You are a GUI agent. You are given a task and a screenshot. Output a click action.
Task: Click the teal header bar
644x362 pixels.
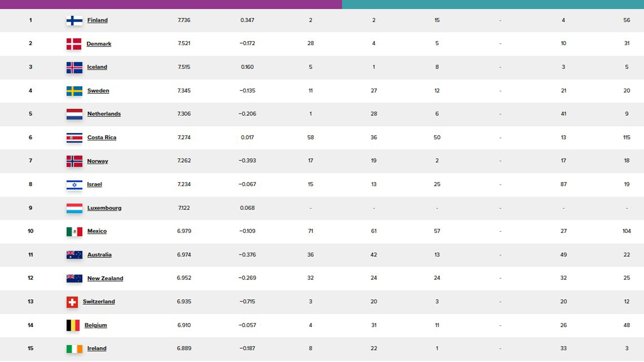pos(493,4)
